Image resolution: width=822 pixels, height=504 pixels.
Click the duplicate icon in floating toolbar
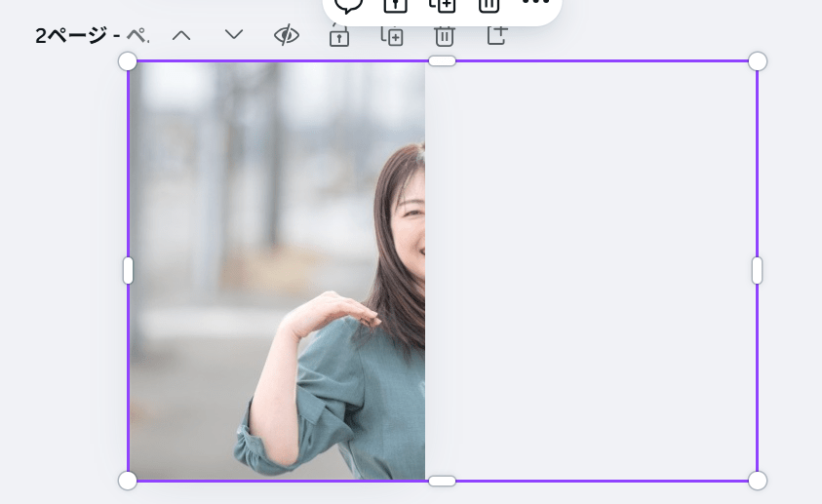coord(442,5)
